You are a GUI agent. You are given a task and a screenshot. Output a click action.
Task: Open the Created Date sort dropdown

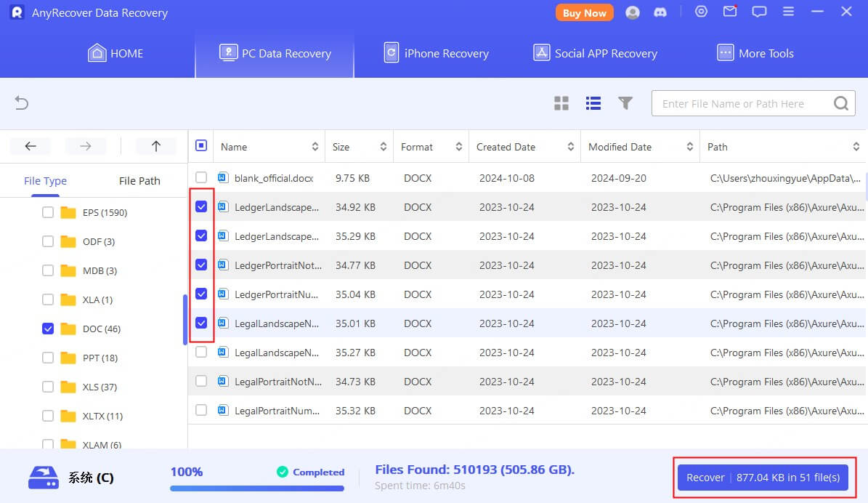(x=572, y=146)
